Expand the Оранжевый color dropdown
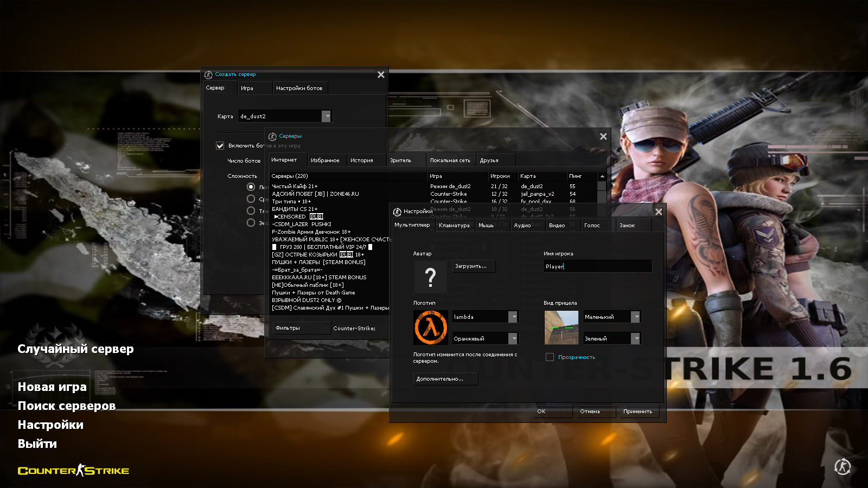Image resolution: width=868 pixels, height=488 pixels. pos(513,339)
